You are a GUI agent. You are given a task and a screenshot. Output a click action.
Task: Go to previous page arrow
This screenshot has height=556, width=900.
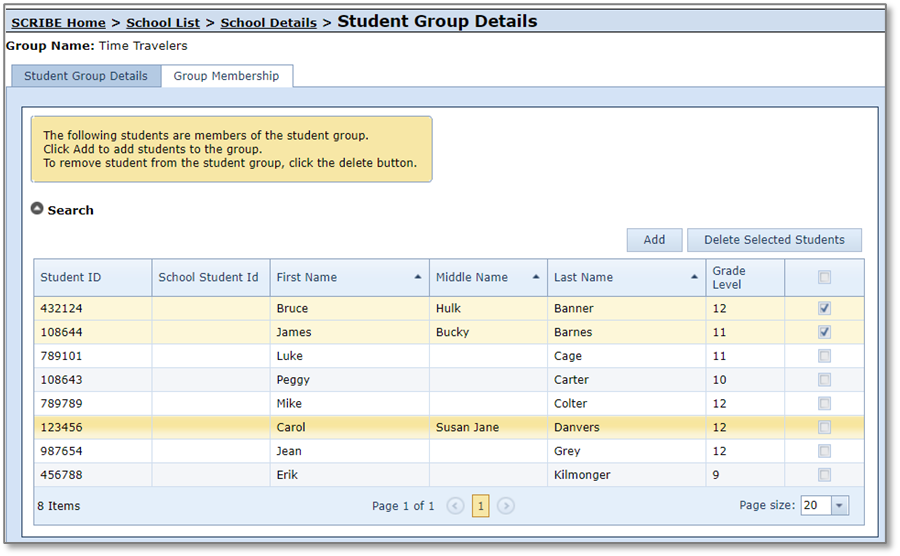(x=455, y=506)
